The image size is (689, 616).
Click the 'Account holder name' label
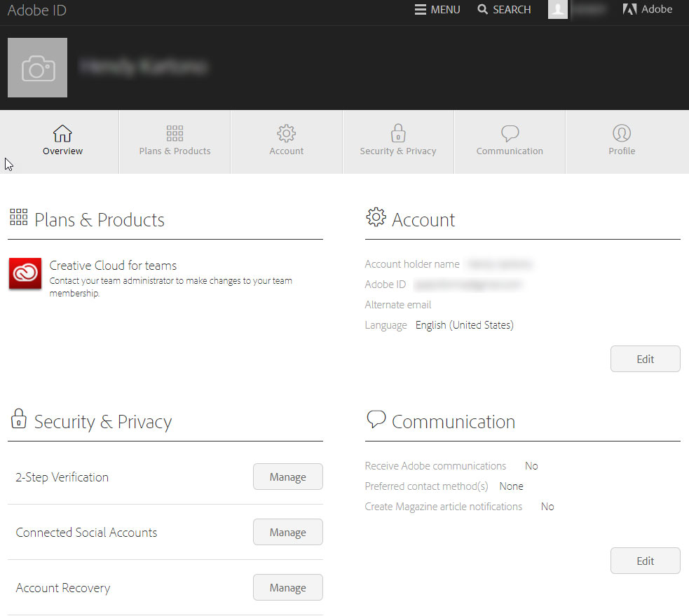[411, 264]
